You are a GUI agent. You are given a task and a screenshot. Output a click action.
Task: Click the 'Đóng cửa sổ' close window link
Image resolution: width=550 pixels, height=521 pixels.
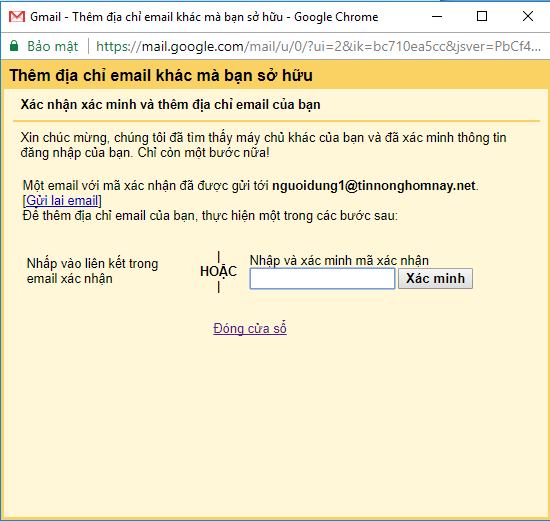[250, 328]
